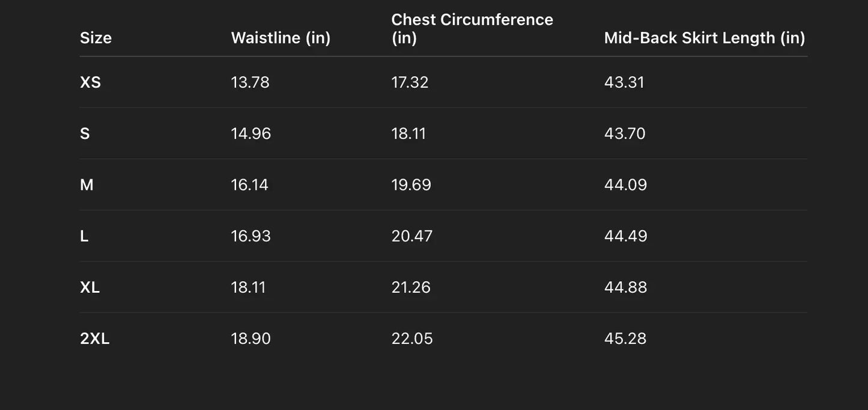Click the 2XL chest value 22.05

click(411, 339)
